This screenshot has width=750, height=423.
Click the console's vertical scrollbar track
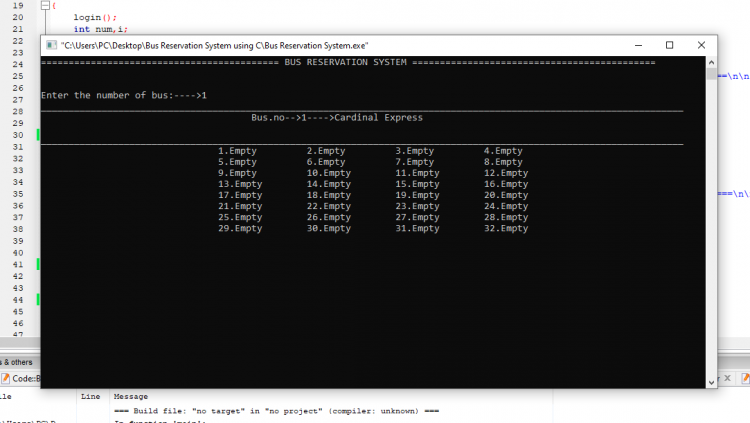point(712,220)
